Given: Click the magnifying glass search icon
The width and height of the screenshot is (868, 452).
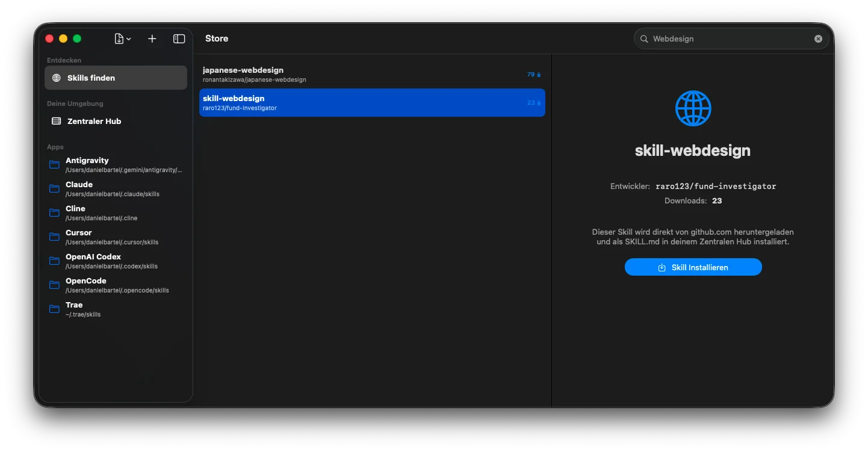Looking at the screenshot, I should coord(644,39).
